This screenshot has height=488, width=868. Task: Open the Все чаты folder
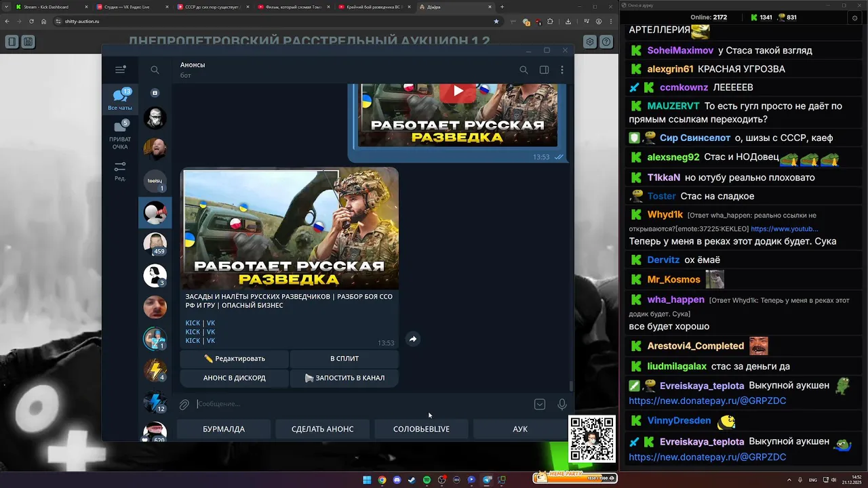(120, 99)
